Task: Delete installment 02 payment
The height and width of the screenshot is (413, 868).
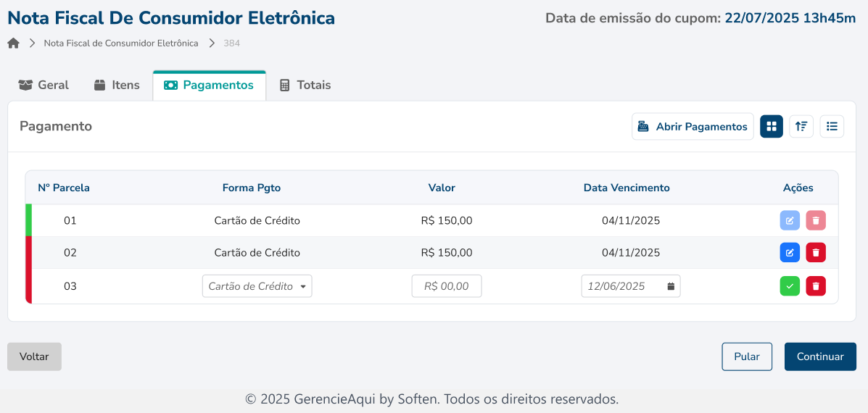Action: tap(816, 253)
